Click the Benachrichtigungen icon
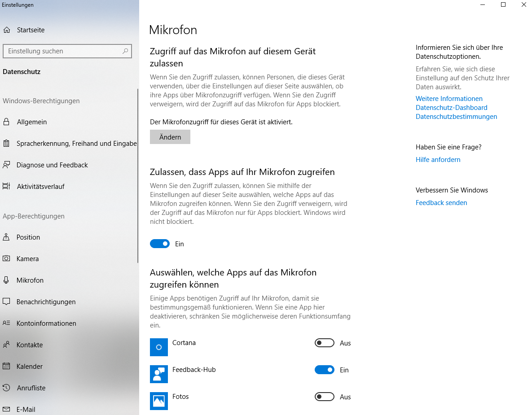Screen dimensions: 532x415 6,301
